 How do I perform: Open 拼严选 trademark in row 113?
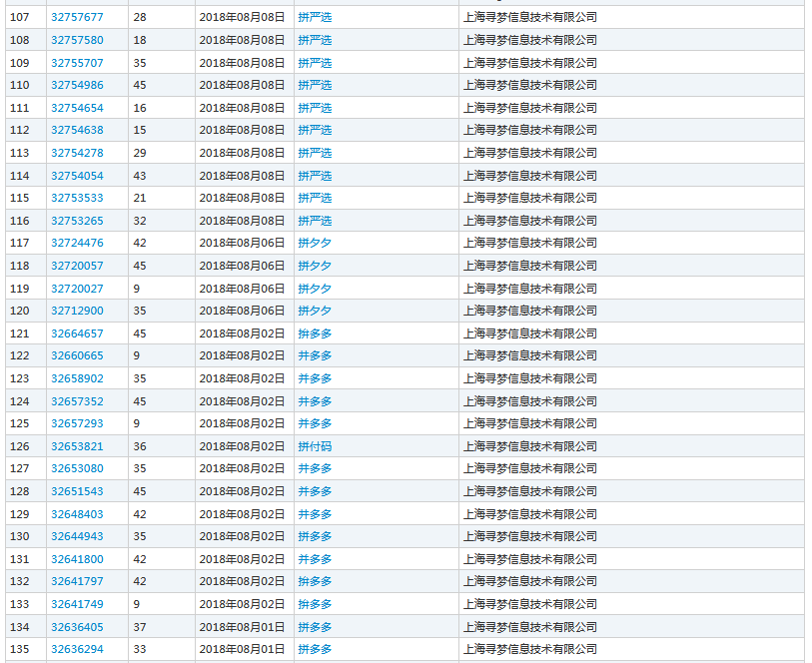[315, 153]
